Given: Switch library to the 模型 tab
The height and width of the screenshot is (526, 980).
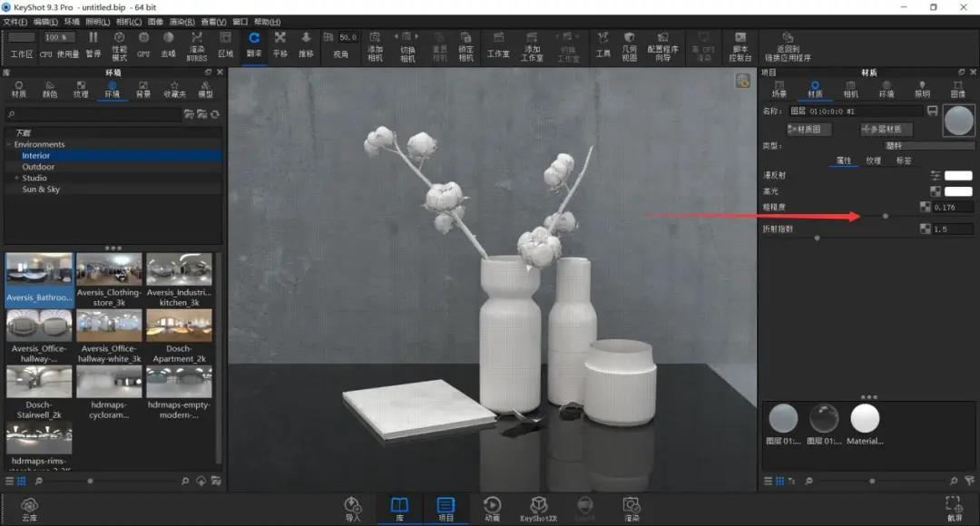Looking at the screenshot, I should tap(205, 90).
